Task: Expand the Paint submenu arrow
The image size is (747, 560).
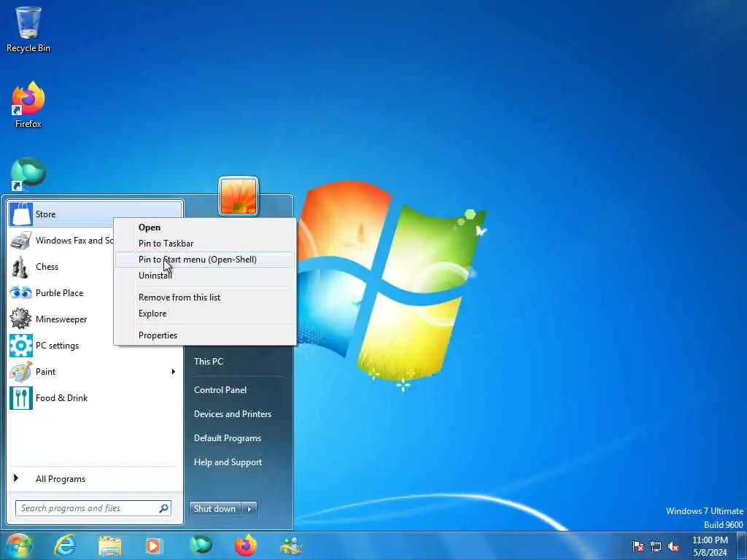Action: pos(174,371)
